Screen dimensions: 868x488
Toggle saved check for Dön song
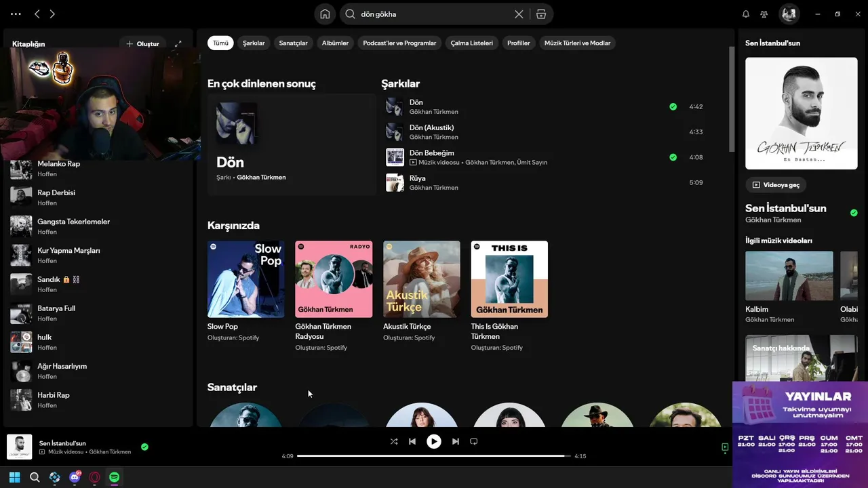click(x=673, y=106)
